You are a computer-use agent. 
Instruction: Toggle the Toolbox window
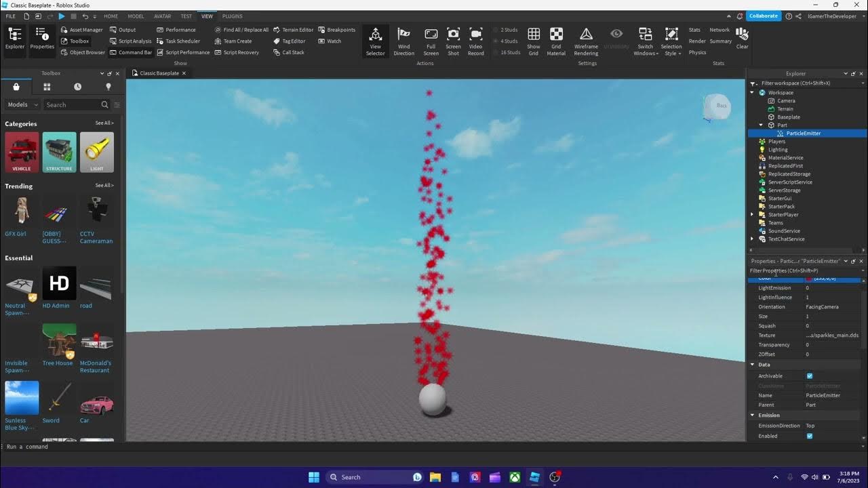(75, 41)
